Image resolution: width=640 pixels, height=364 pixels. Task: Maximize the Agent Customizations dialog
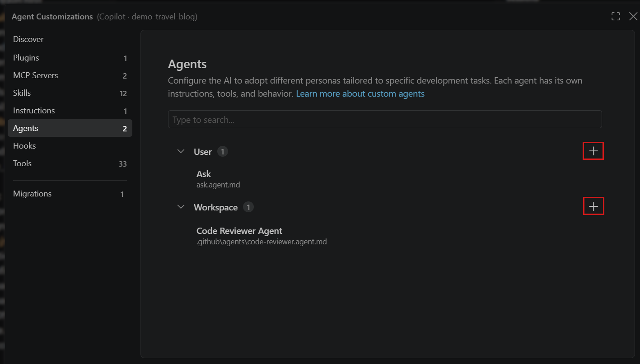click(x=616, y=17)
